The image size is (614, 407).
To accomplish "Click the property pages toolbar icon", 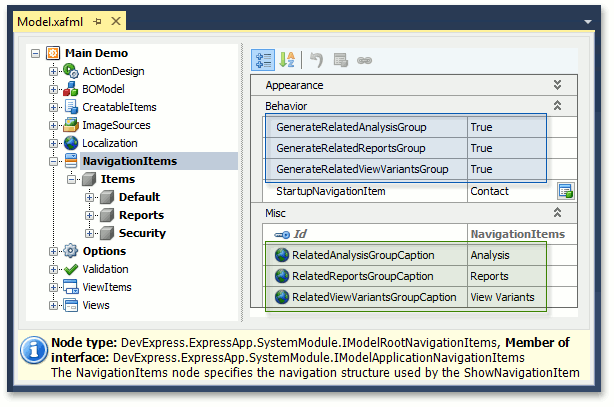I will (341, 60).
